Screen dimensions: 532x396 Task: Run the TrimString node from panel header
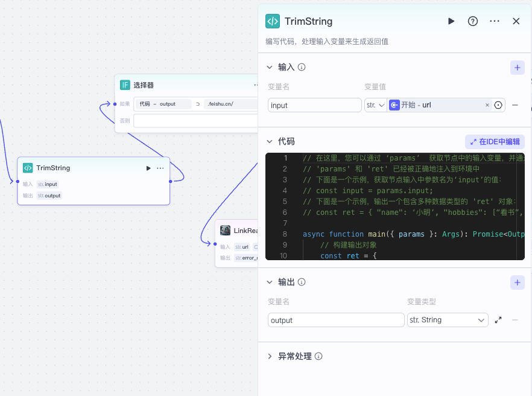point(451,21)
